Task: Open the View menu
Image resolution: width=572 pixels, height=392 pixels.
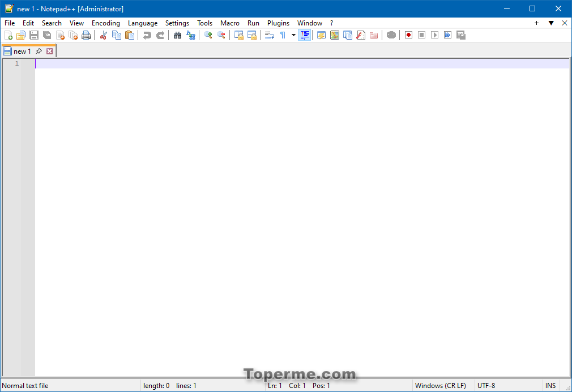Action: pyautogui.click(x=76, y=23)
